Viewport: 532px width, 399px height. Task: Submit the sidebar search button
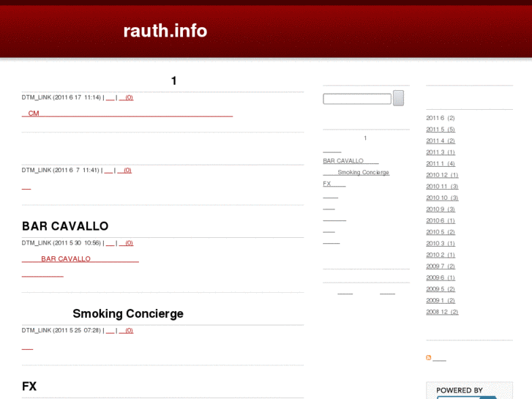click(x=398, y=98)
